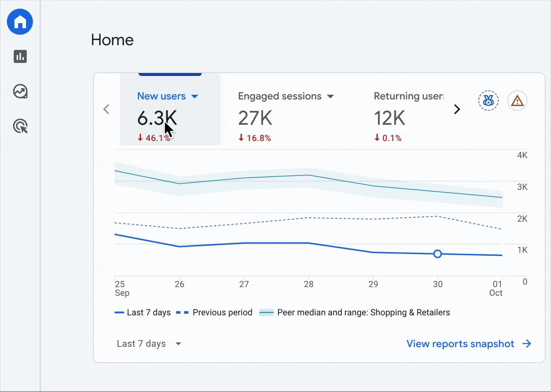The image size is (551, 392).
Task: Open the alert warning triangle icon
Action: (517, 101)
